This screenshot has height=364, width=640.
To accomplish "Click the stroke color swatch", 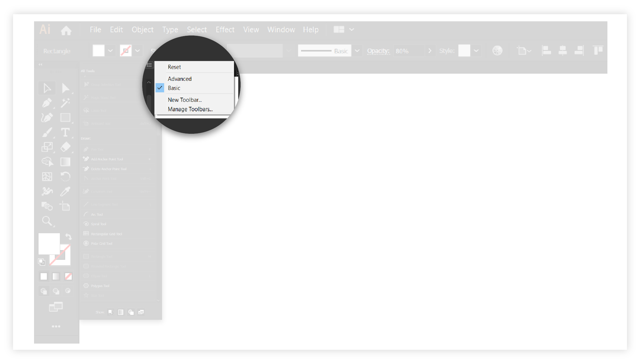I will click(x=125, y=51).
